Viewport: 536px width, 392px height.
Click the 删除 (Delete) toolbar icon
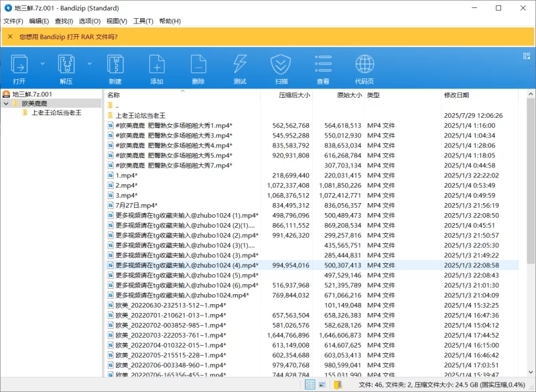[198, 64]
